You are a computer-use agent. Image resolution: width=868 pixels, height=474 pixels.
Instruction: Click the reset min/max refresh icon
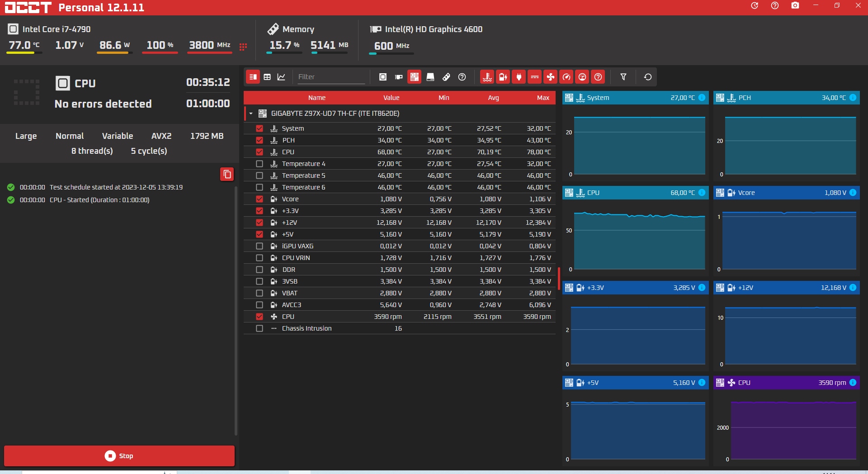point(648,77)
